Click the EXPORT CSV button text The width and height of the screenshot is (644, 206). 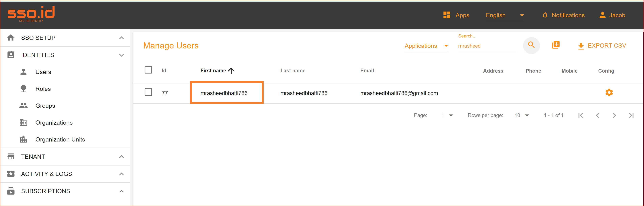(x=607, y=45)
